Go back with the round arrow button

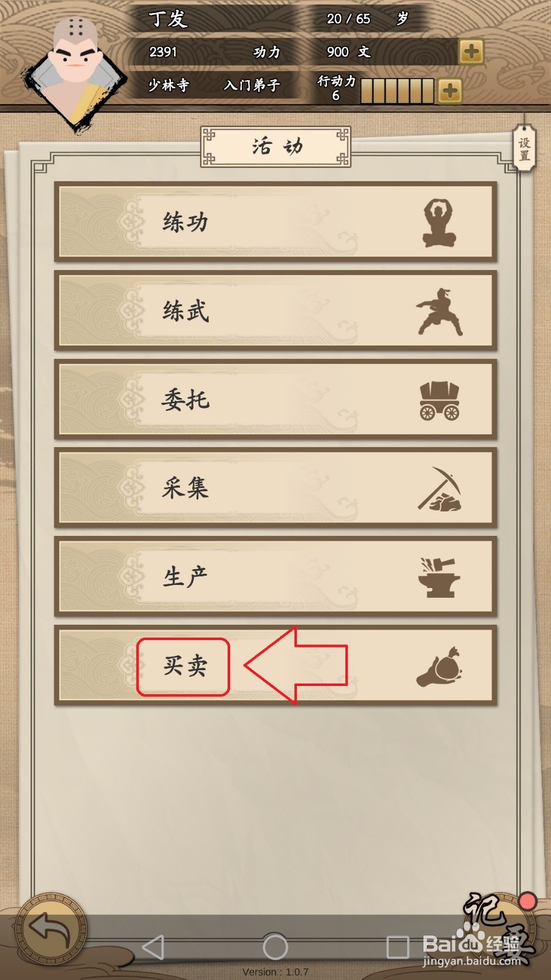click(51, 929)
